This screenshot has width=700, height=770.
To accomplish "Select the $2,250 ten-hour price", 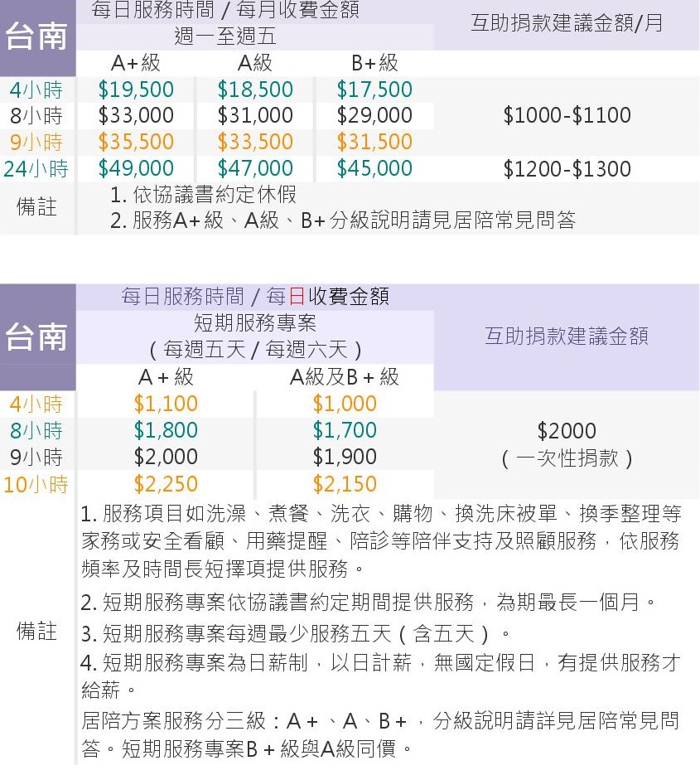I will (x=166, y=484).
